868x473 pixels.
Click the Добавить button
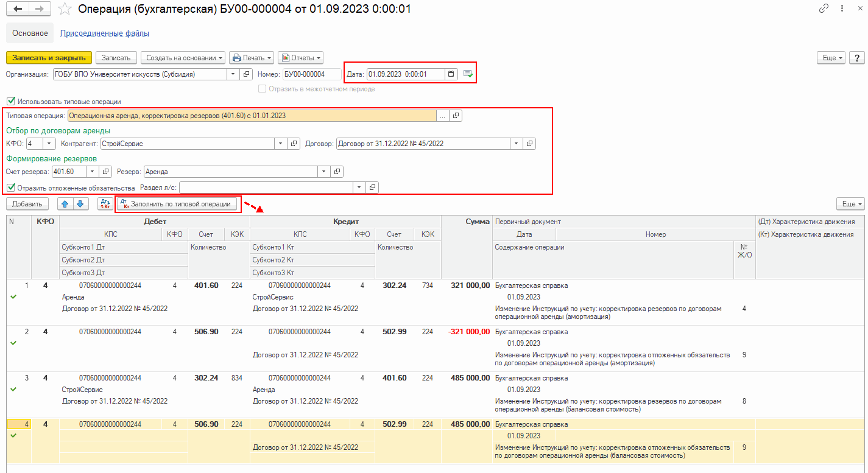(27, 204)
